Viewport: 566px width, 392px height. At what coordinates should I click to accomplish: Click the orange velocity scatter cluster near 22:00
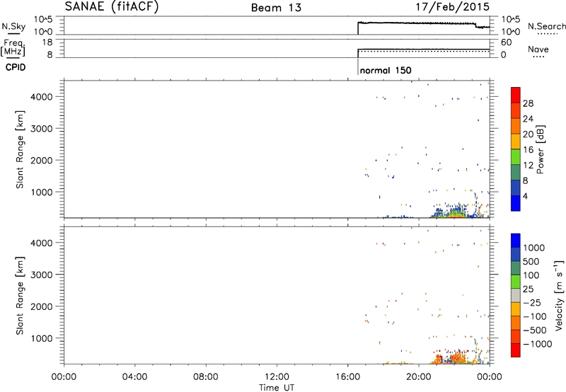pos(456,357)
